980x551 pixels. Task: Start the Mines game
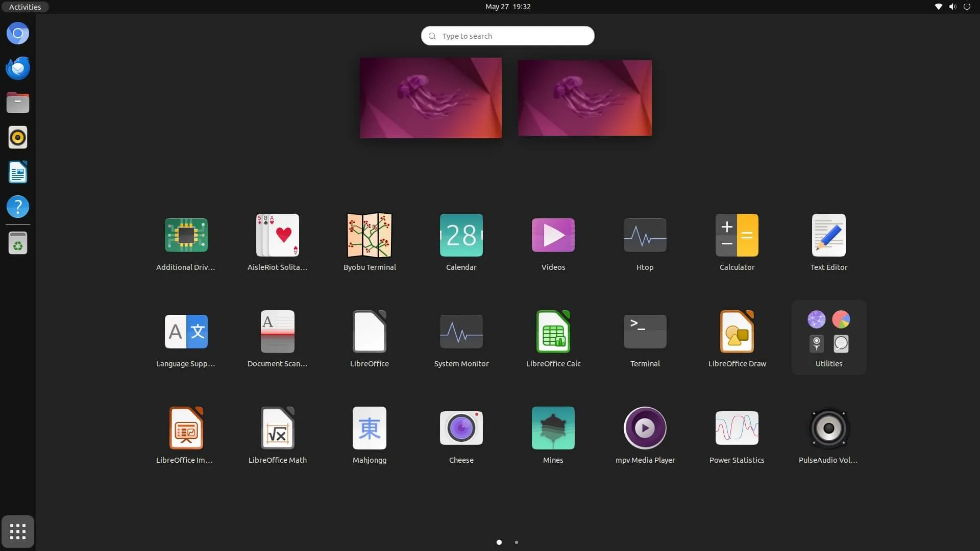click(553, 428)
